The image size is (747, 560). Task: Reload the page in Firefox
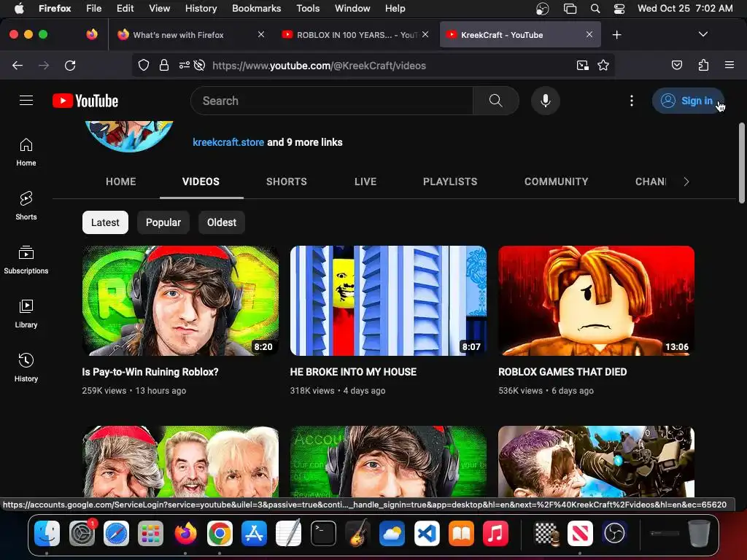(70, 65)
